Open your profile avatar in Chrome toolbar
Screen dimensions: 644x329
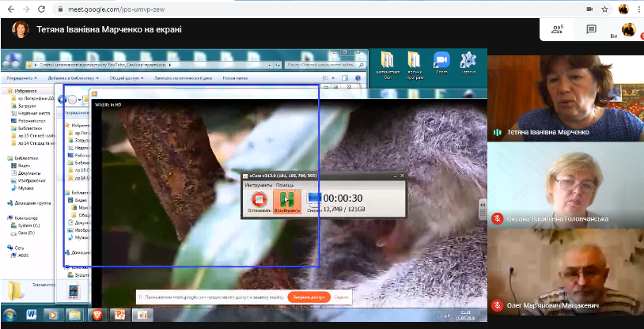pyautogui.click(x=623, y=9)
